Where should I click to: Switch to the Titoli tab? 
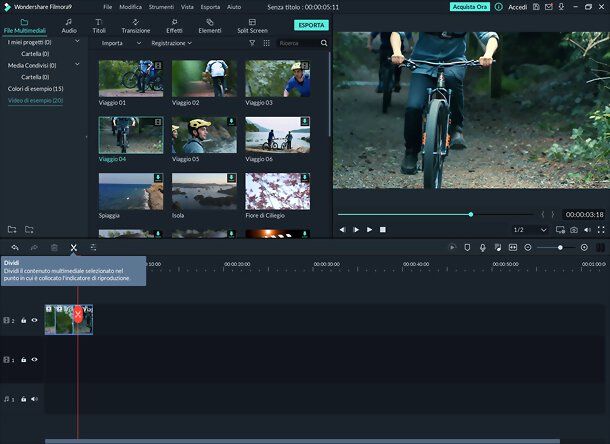[x=99, y=26]
